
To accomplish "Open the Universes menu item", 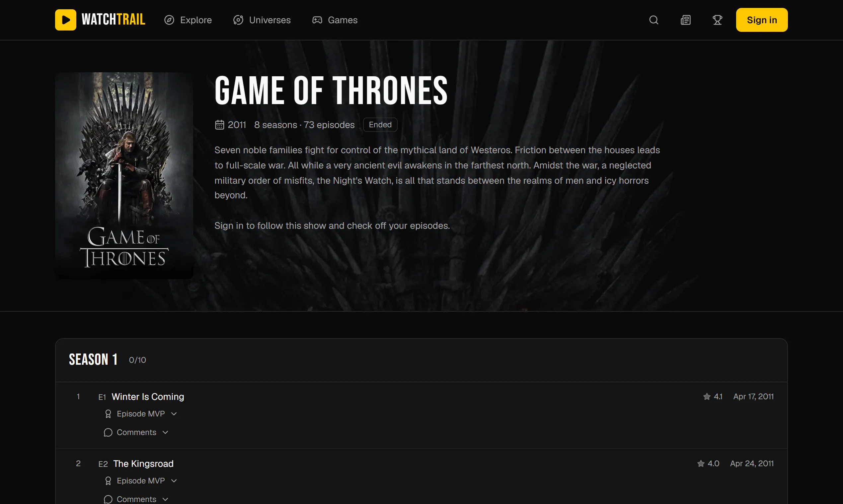I will [262, 20].
